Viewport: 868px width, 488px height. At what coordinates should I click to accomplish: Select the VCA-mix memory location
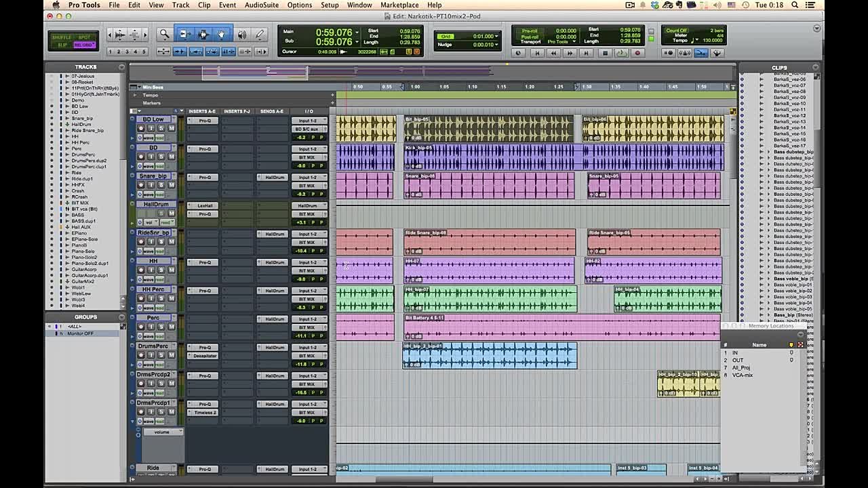pyautogui.click(x=743, y=375)
